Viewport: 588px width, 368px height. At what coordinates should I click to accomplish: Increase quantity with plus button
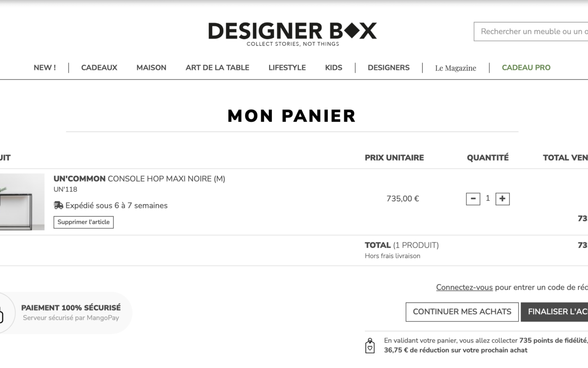[503, 199]
